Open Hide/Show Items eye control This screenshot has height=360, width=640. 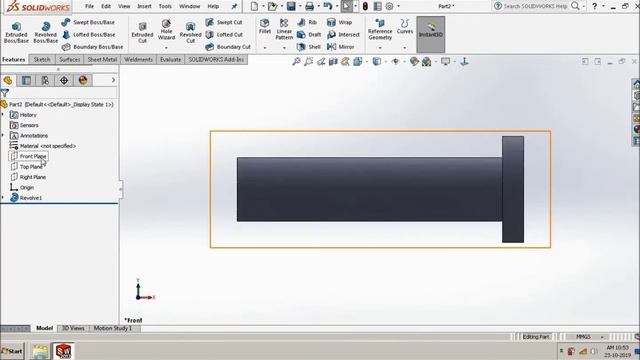pyautogui.click(x=395, y=62)
